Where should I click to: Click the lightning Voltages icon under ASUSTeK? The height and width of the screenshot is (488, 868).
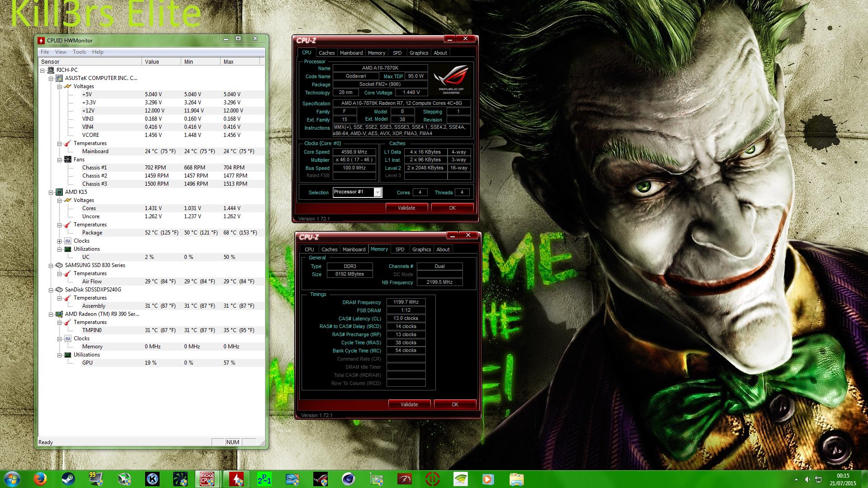(68, 86)
